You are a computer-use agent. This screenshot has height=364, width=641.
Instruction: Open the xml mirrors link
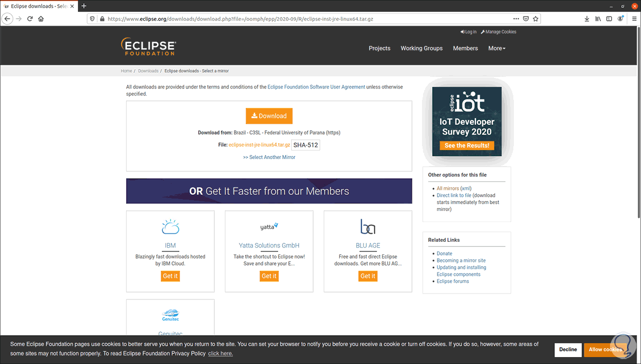(x=466, y=188)
